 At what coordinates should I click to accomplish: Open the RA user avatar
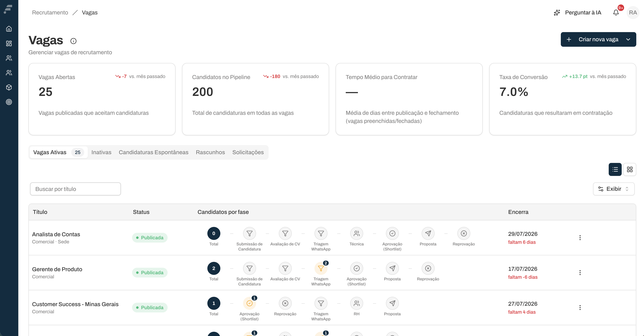pos(633,13)
